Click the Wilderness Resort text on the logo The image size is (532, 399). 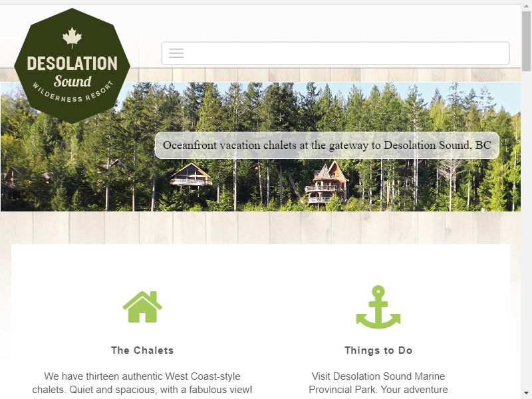pyautogui.click(x=72, y=92)
